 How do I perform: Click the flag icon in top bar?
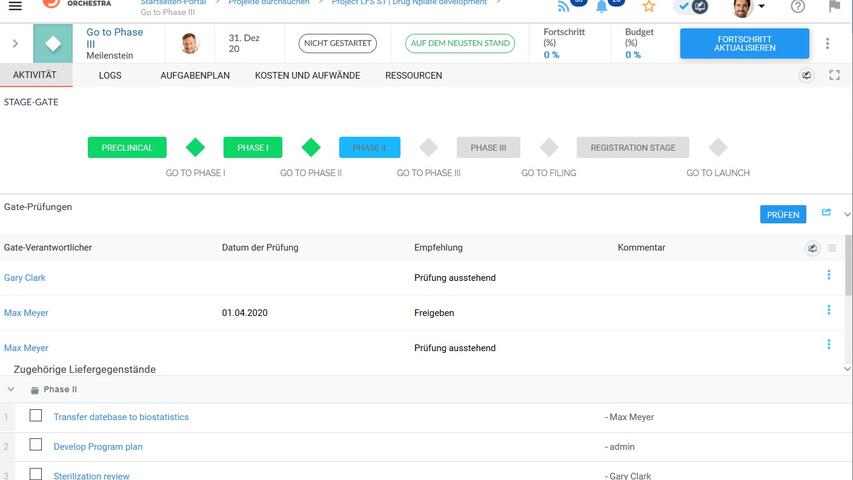835,6
